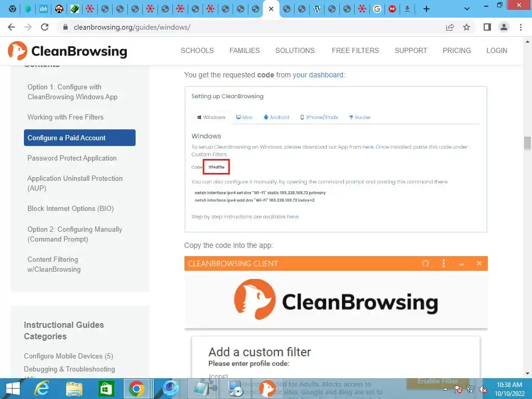The image size is (532, 399).
Task: Expand the tab search dropdown
Action: tap(467, 9)
